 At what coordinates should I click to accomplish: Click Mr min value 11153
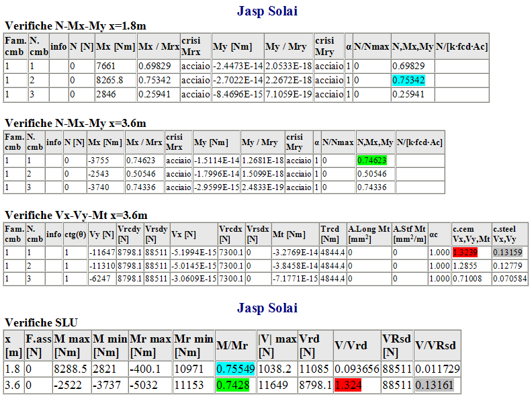pyautogui.click(x=188, y=386)
